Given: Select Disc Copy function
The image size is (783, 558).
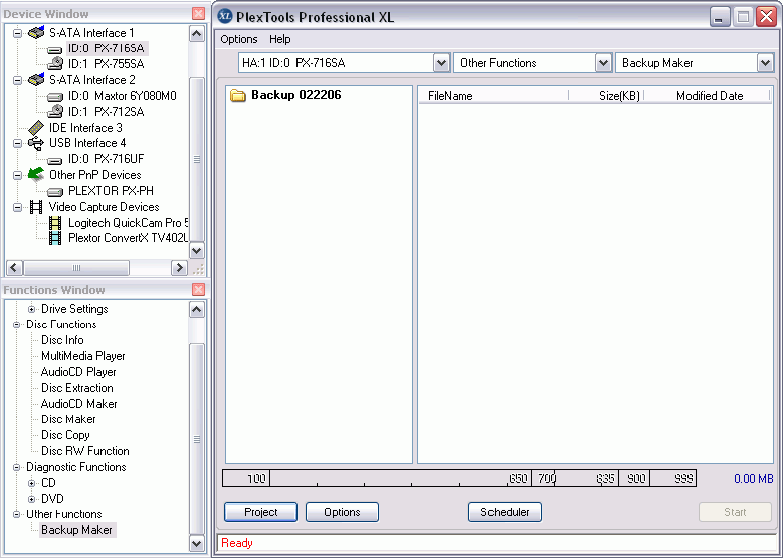Looking at the screenshot, I should [65, 435].
